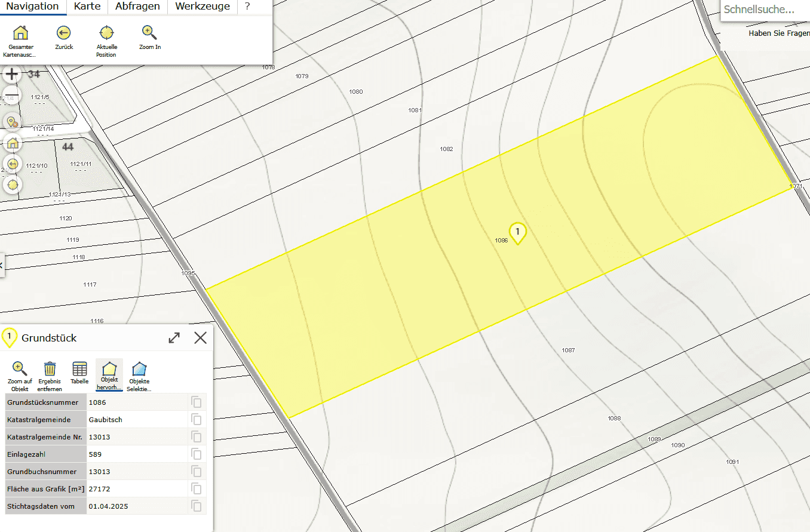
Task: Click the round crosshair locate button
Action: [x=13, y=184]
